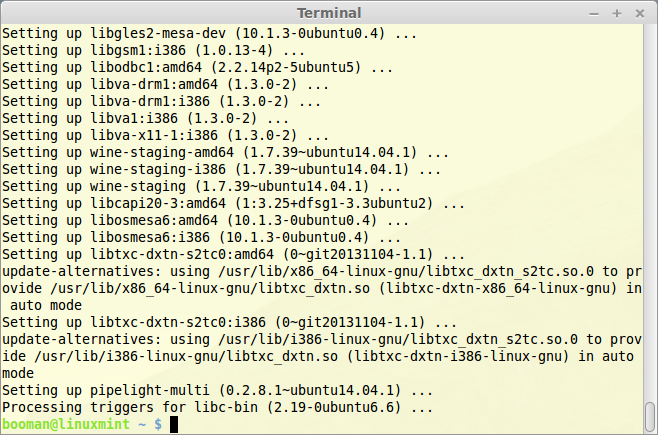Viewport: 658px width, 435px height.
Task: Click the wine-staging-i386 setup line
Action: [x=222, y=169]
